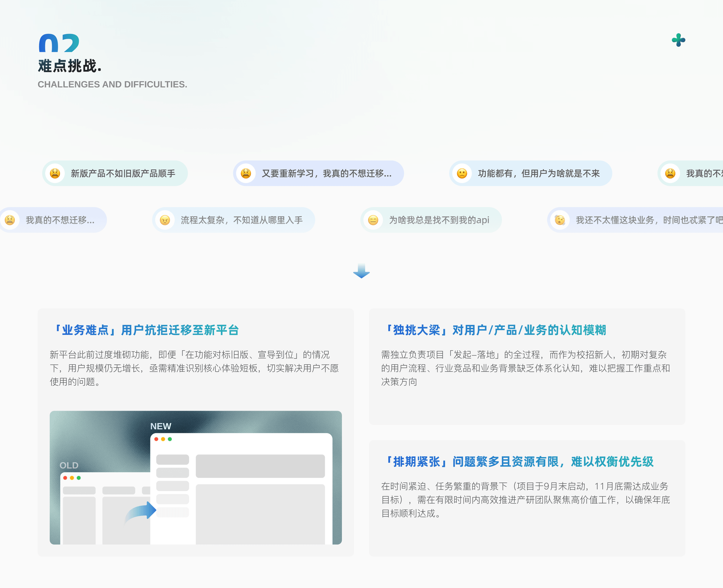Select the 新版产品不如旧版产品顺手 bubble text
This screenshot has width=723, height=588.
pos(123,174)
